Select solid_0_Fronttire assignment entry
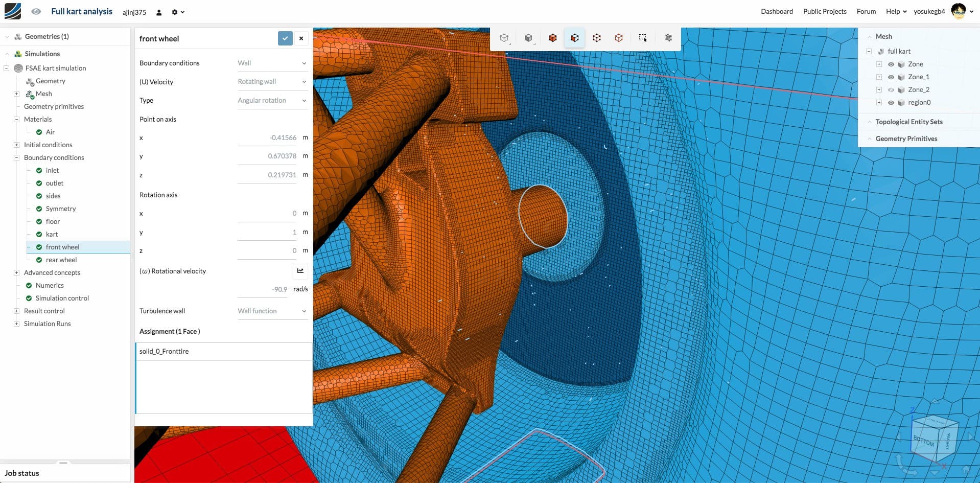Viewport: 980px width, 483px height. [224, 352]
